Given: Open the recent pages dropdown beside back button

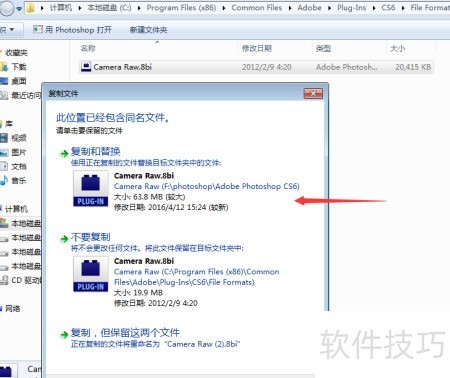Looking at the screenshot, I should [19, 9].
